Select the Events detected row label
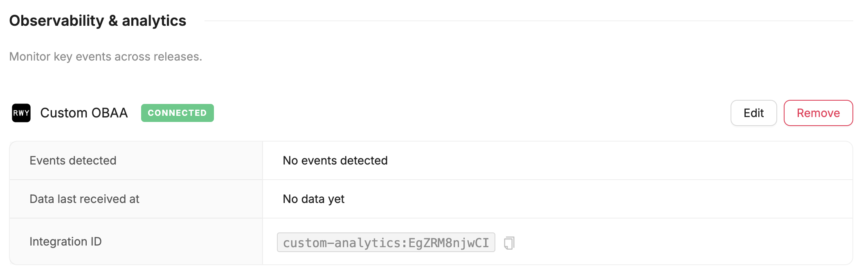 coord(73,160)
